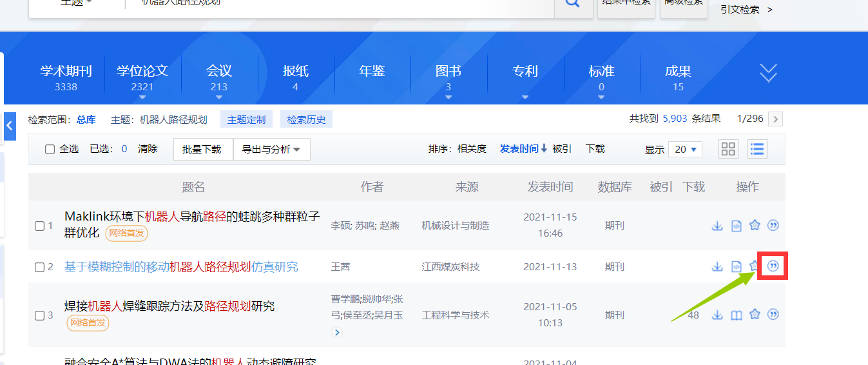
Task: Check the box for result 3
Action: click(x=39, y=315)
